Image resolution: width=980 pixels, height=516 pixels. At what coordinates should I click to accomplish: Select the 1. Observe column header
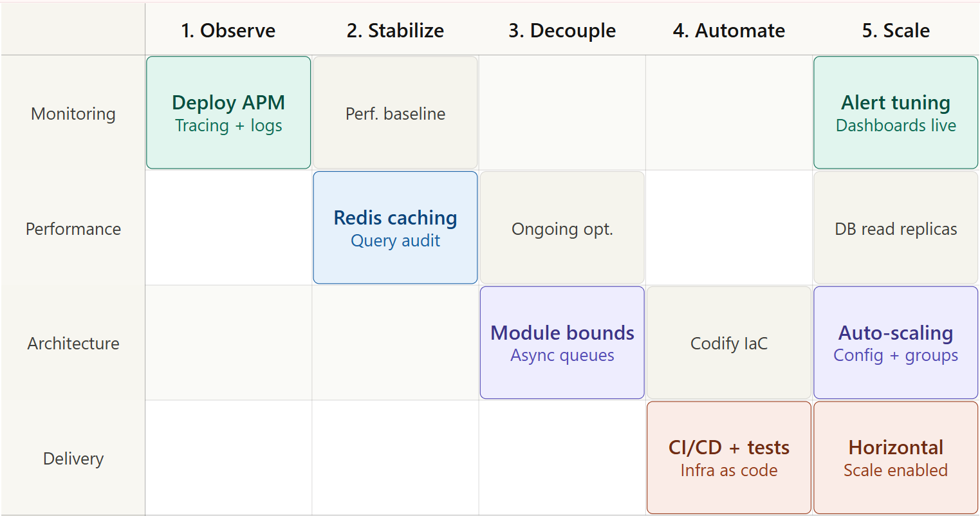[x=228, y=30]
